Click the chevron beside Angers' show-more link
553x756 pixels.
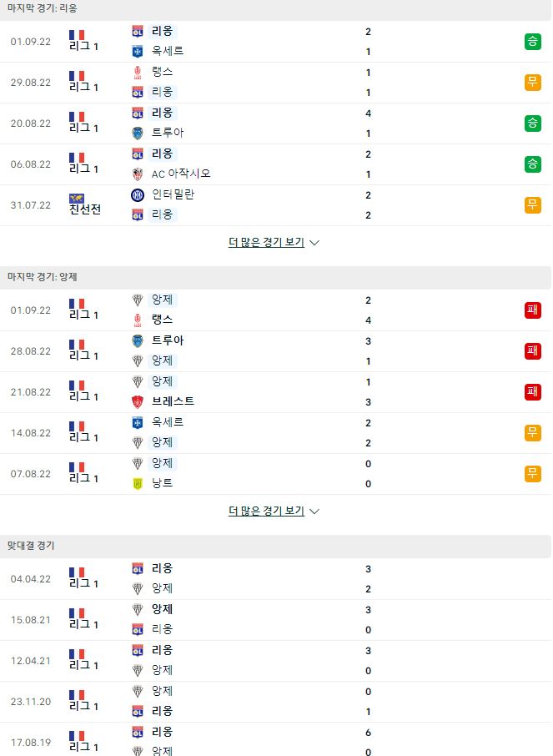pyautogui.click(x=314, y=512)
